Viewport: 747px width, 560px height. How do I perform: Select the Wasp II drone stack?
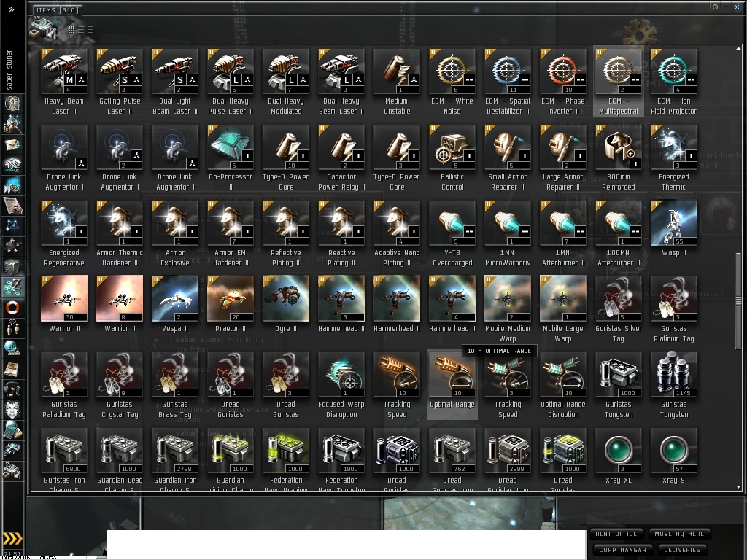click(x=673, y=228)
